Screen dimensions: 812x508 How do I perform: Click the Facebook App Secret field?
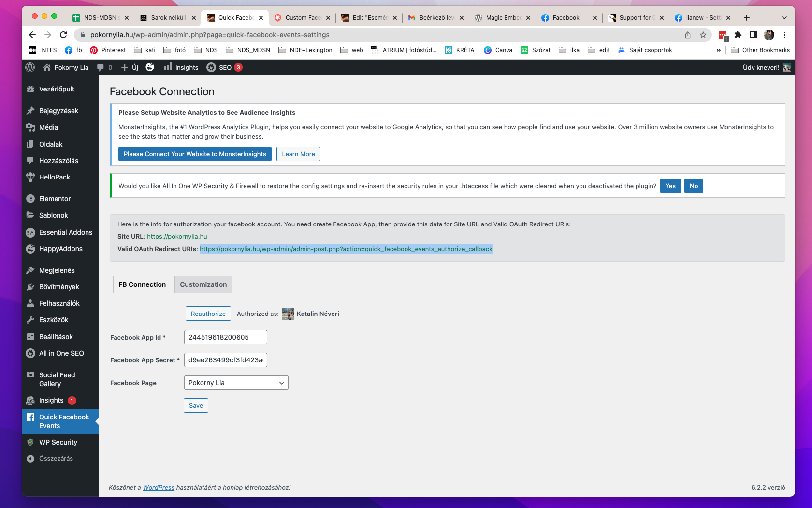[226, 360]
